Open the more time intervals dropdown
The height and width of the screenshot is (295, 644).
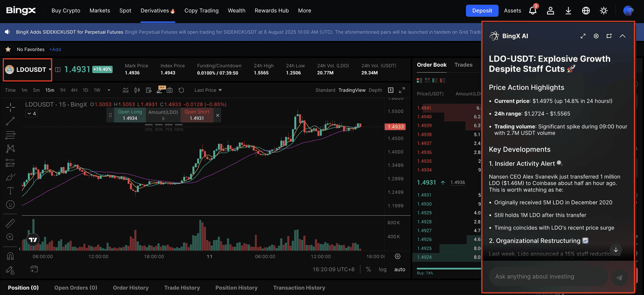(x=109, y=90)
